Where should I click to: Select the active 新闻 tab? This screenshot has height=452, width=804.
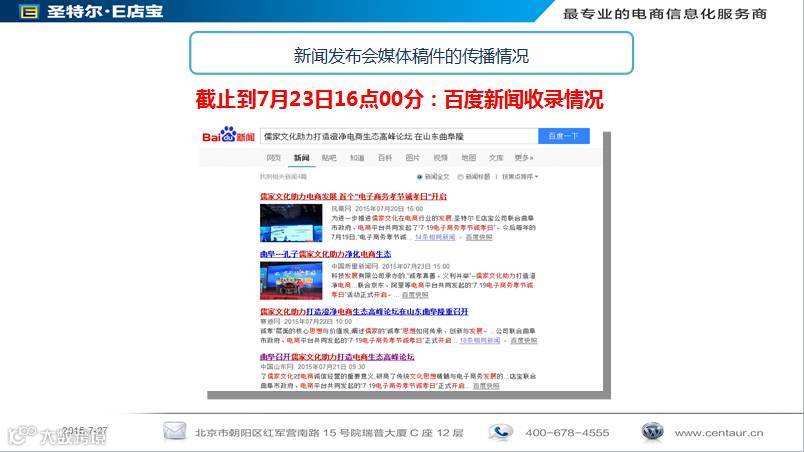(x=302, y=158)
